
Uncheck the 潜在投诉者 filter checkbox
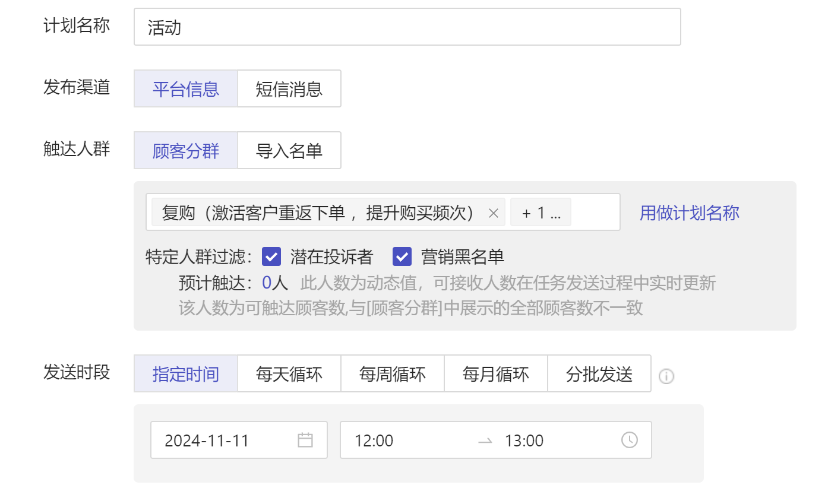point(271,257)
